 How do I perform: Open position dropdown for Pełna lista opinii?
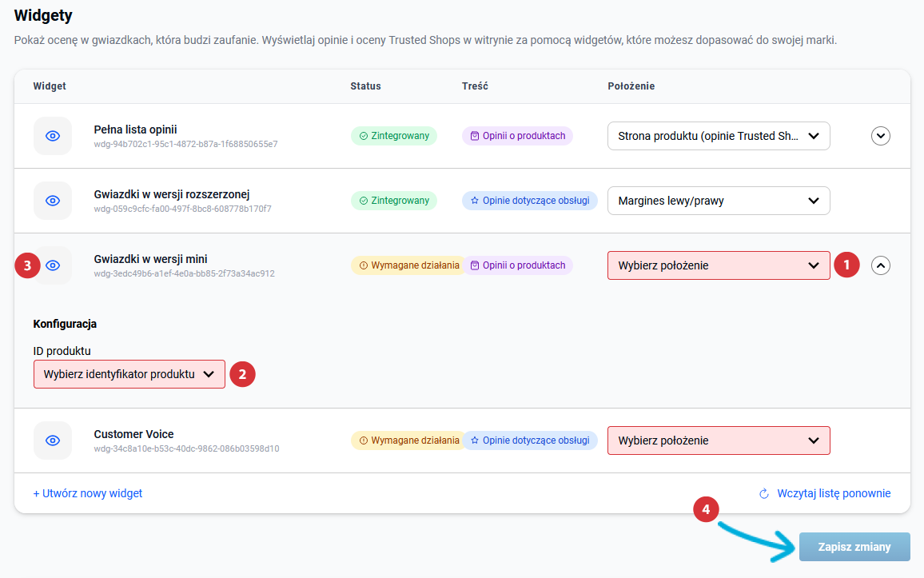tap(718, 136)
